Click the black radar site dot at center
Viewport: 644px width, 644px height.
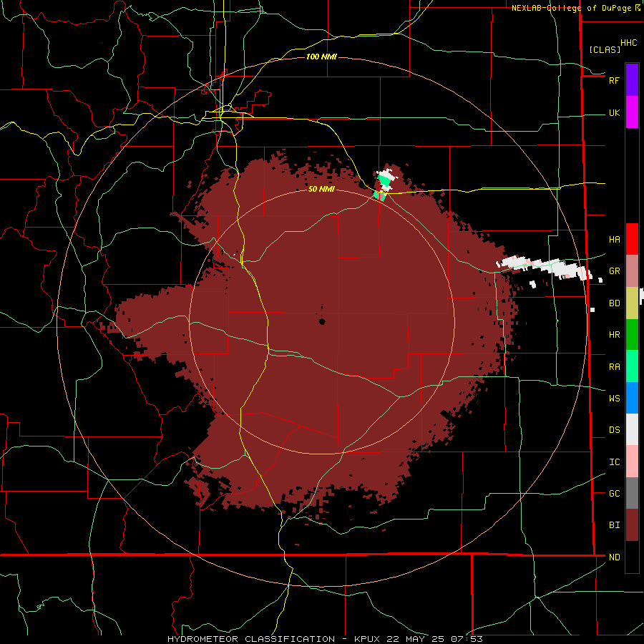[322, 321]
